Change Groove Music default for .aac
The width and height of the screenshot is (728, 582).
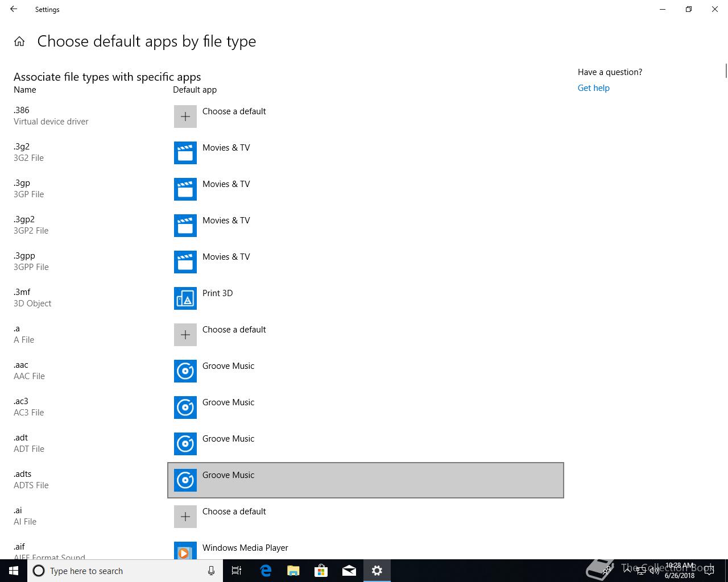click(x=366, y=371)
